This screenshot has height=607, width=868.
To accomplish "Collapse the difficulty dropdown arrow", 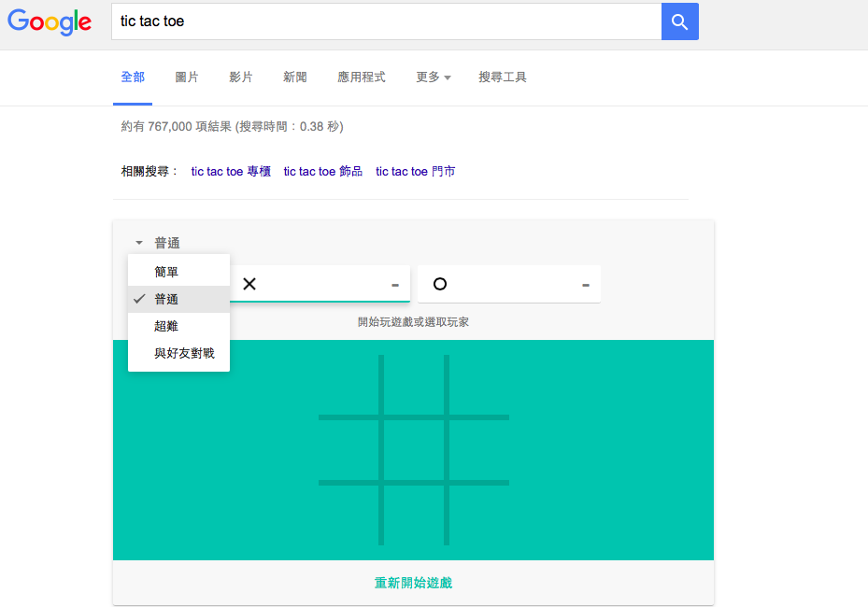I will [139, 243].
